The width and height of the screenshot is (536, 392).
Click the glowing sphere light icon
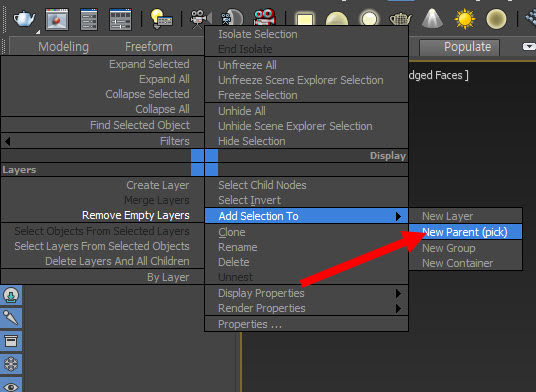(369, 18)
